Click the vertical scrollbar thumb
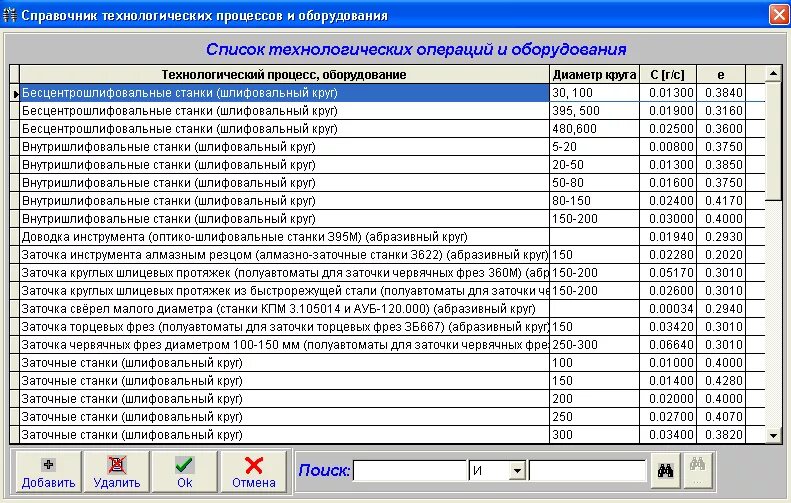The height and width of the screenshot is (503, 791). coord(773,142)
